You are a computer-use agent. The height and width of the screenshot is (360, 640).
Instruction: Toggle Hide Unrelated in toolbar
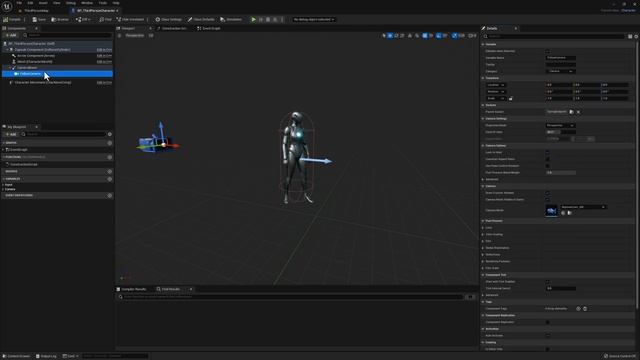(x=130, y=19)
